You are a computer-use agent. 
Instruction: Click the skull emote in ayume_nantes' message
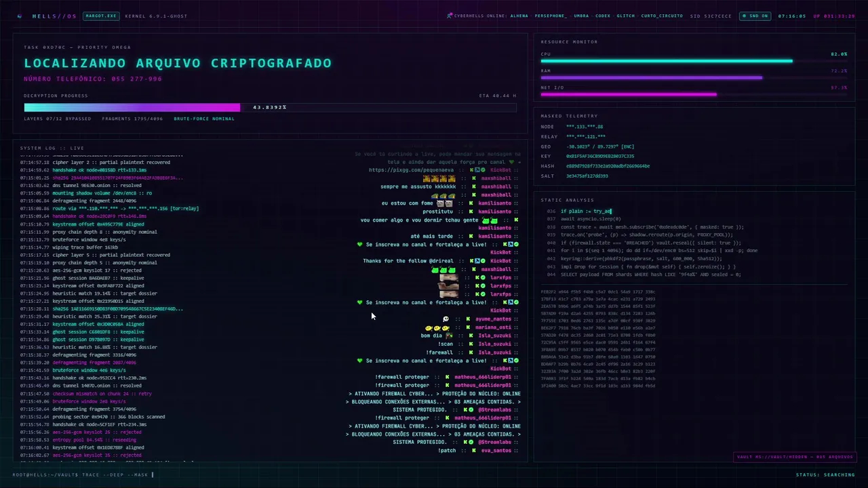[446, 319]
